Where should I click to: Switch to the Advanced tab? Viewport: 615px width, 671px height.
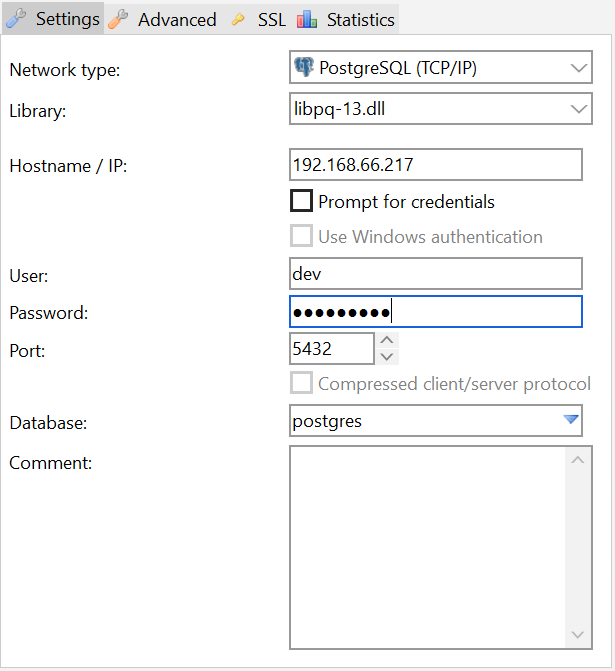(x=176, y=19)
